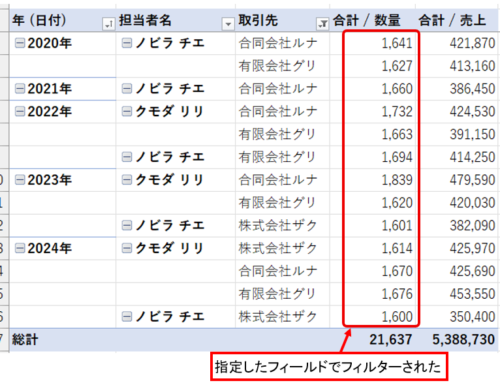Collapse the 2021年 group
The image size is (500, 383).
coord(20,89)
